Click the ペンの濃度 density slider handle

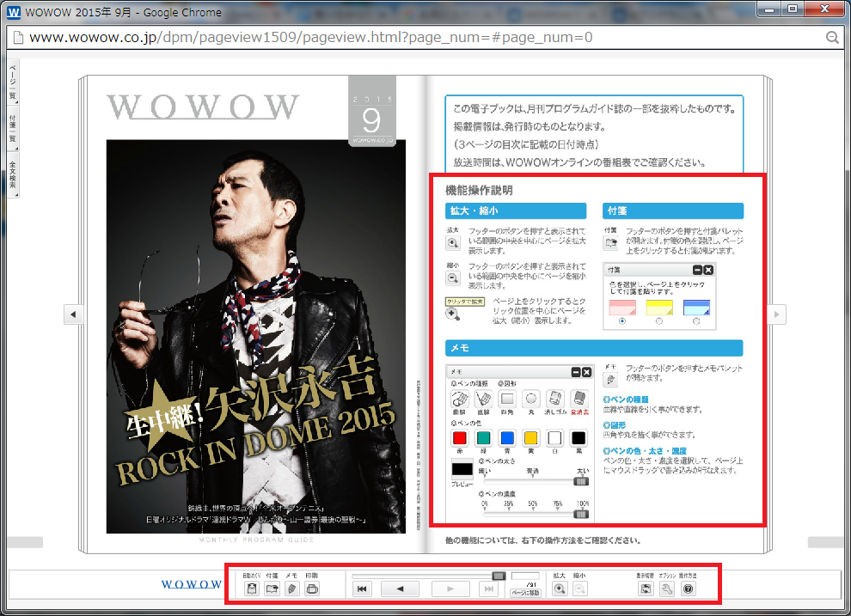(x=581, y=514)
